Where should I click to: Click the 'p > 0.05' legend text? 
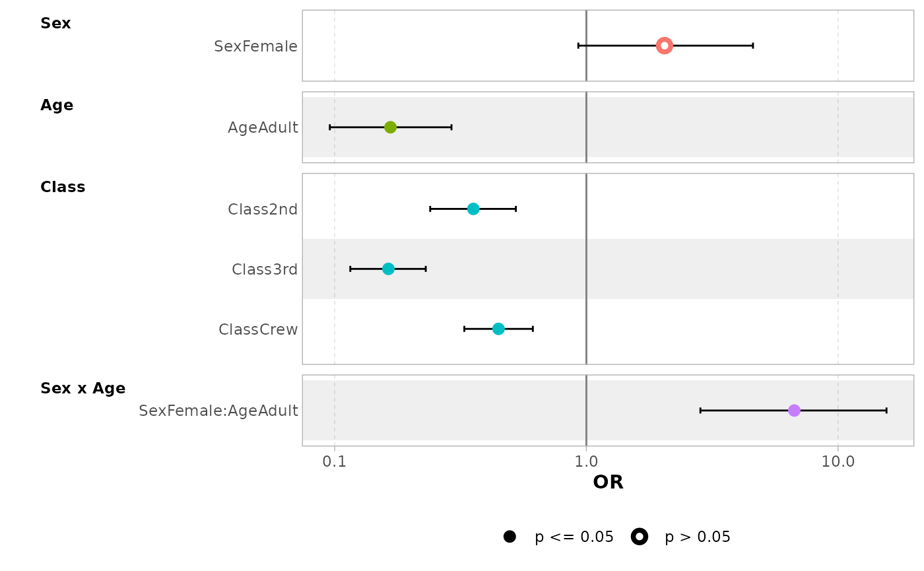[698, 537]
